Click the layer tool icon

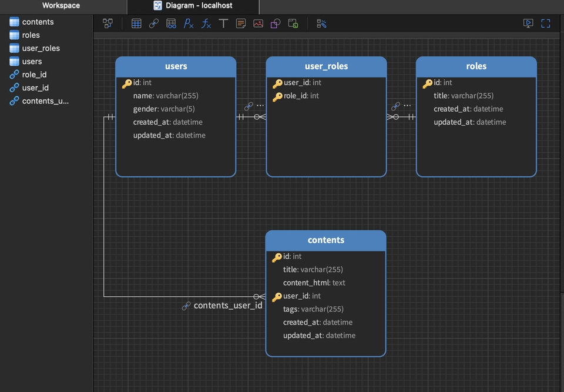(293, 24)
